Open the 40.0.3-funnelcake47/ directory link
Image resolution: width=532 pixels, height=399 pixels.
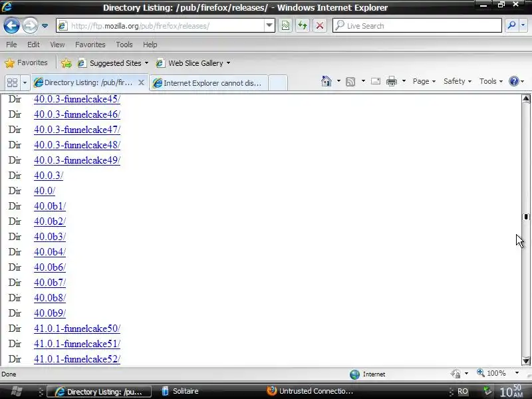click(77, 130)
